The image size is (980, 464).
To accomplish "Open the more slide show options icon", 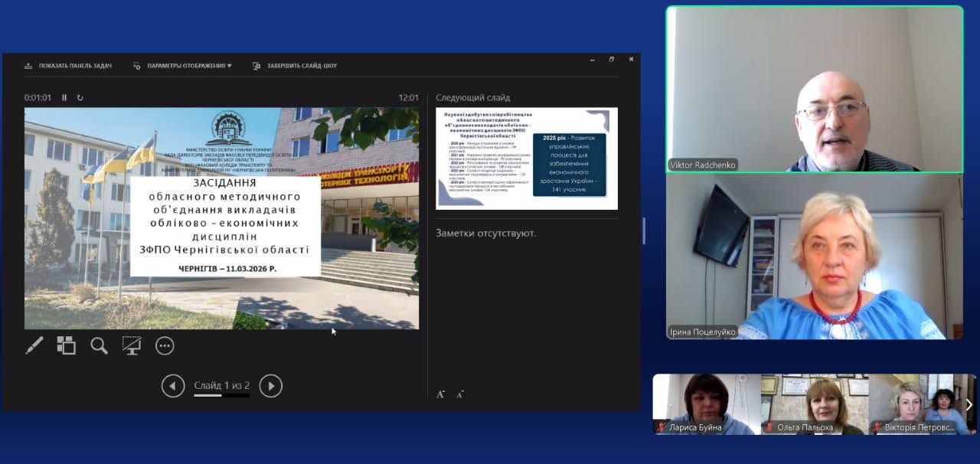I will click(165, 346).
